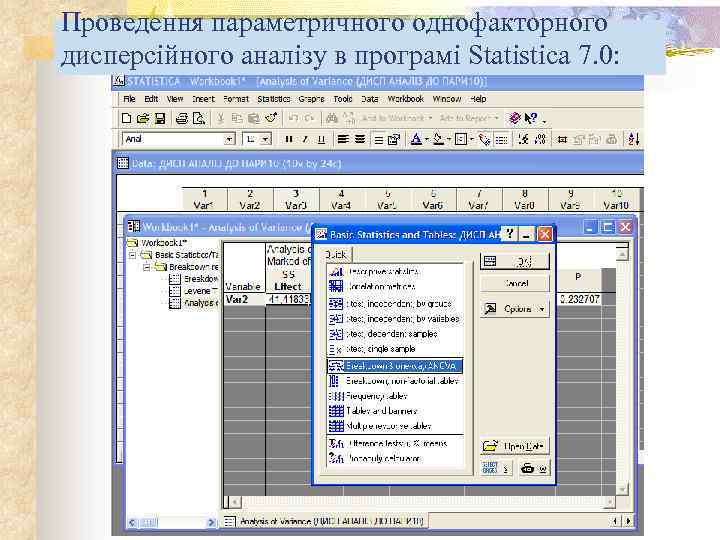Viewport: 720px width, 540px height.
Task: Click the Var2 row header cell
Action: pos(244,299)
